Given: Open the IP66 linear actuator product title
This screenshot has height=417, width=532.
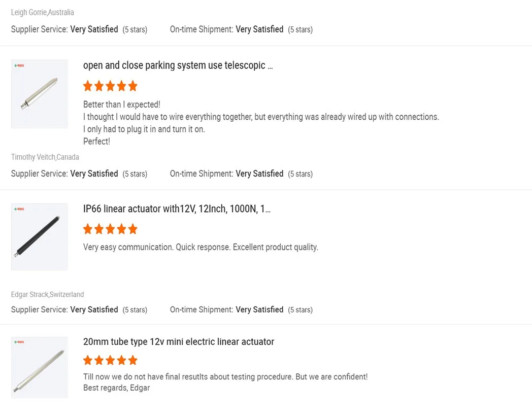Looking at the screenshot, I should tap(177, 209).
